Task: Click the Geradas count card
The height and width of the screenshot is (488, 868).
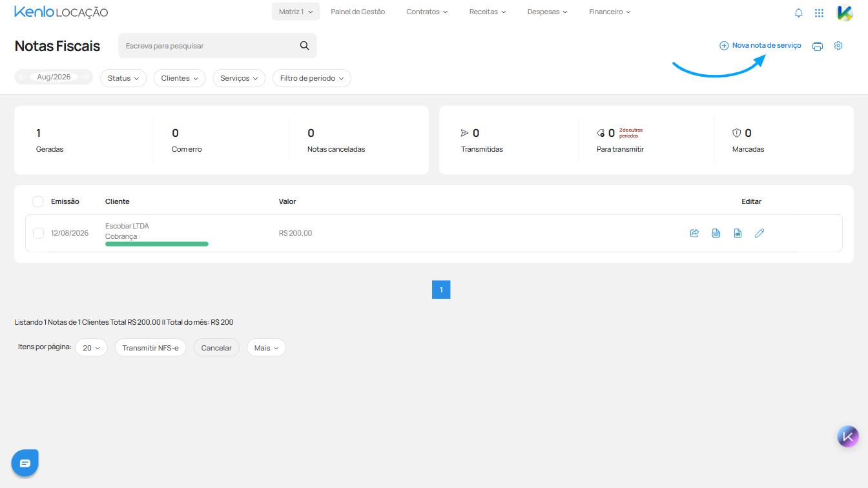Action: pyautogui.click(x=84, y=140)
